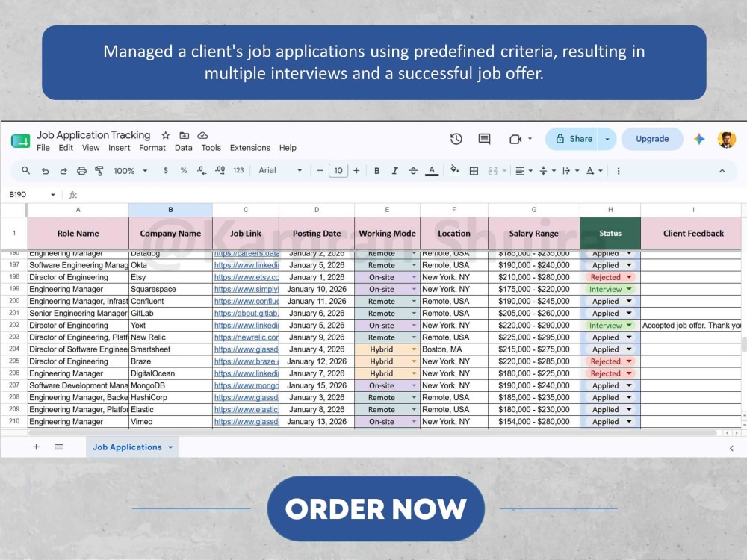The height and width of the screenshot is (560, 747).
Task: Collapse the toolbar with chevron up
Action: coord(722,171)
